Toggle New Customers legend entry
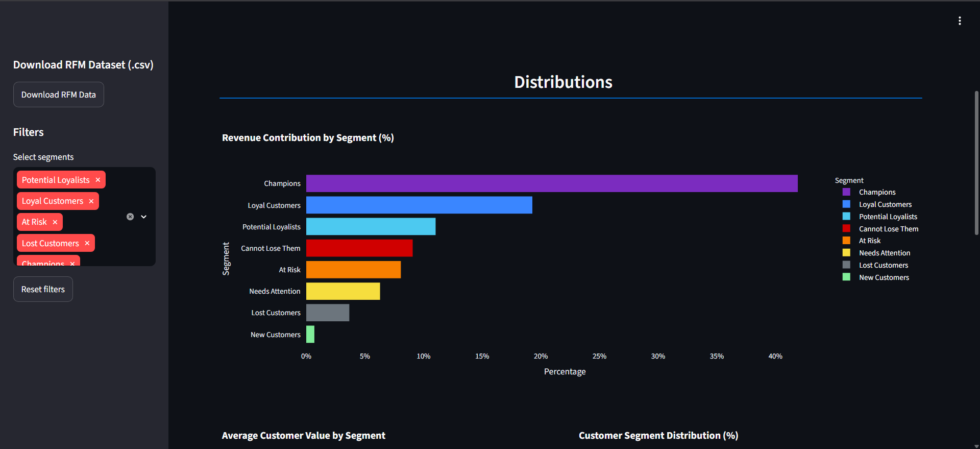 (876, 277)
